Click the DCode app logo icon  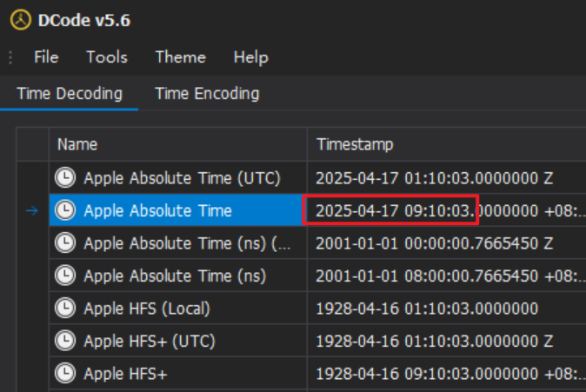click(x=21, y=20)
